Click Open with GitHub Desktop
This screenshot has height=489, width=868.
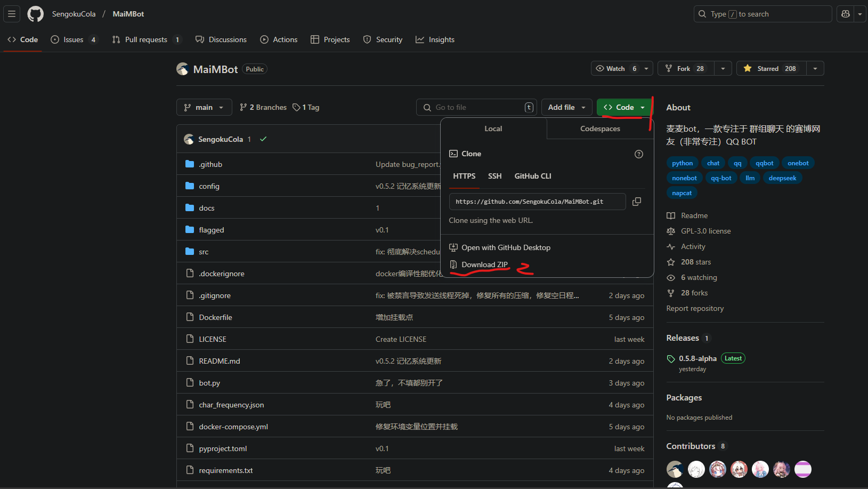[x=506, y=247]
